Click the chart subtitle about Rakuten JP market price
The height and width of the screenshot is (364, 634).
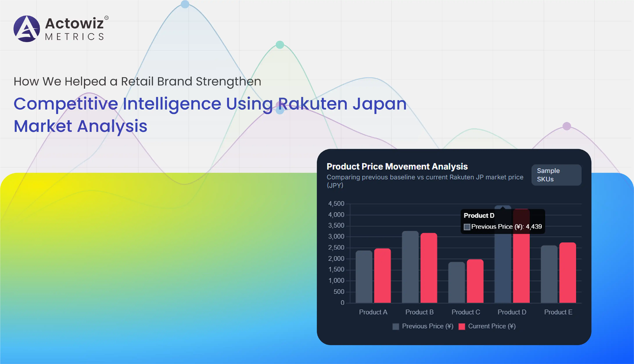425,181
